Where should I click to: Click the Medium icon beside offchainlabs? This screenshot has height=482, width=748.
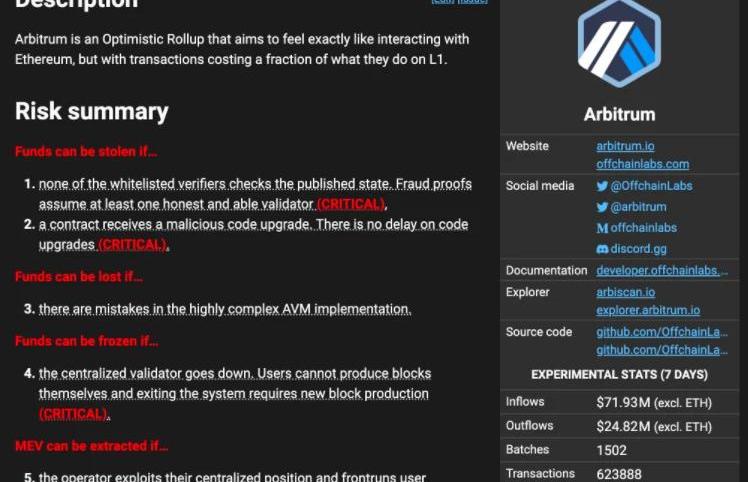tap(602, 228)
